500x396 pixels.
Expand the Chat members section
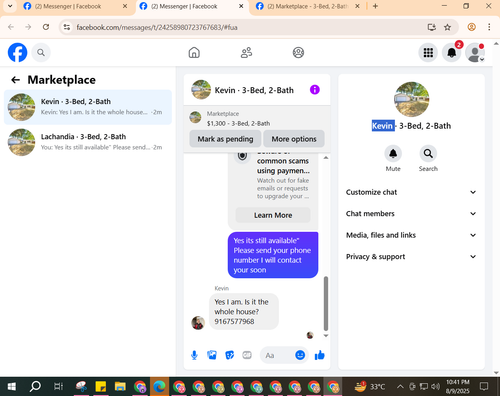tap(411, 214)
